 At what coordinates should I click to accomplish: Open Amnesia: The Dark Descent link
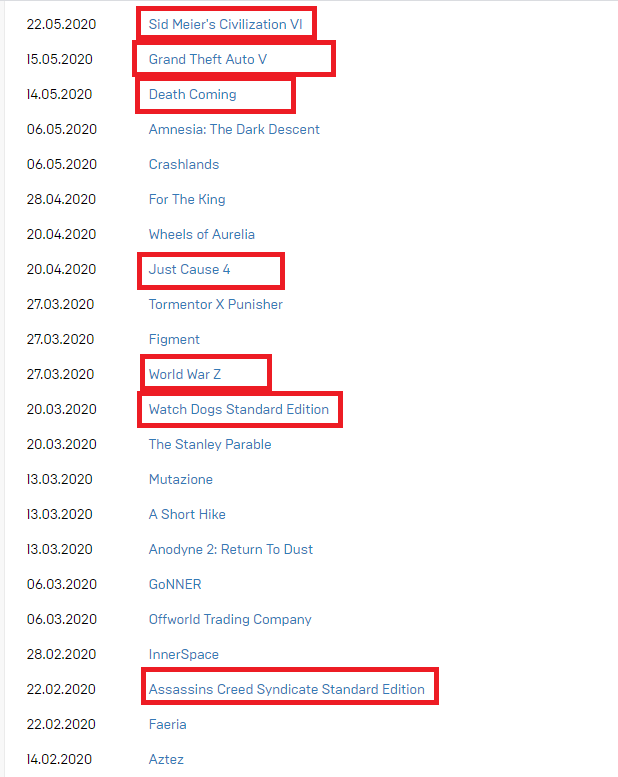pos(234,129)
